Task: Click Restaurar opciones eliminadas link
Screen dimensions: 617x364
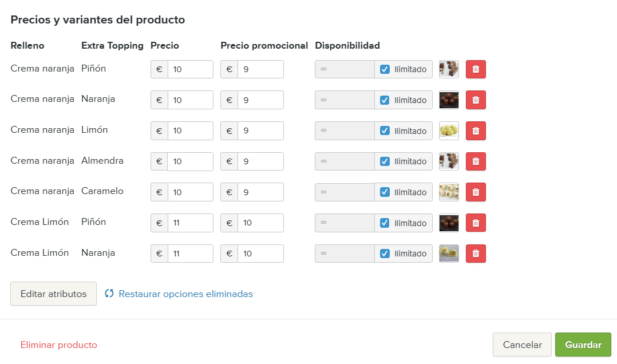Action: point(185,294)
